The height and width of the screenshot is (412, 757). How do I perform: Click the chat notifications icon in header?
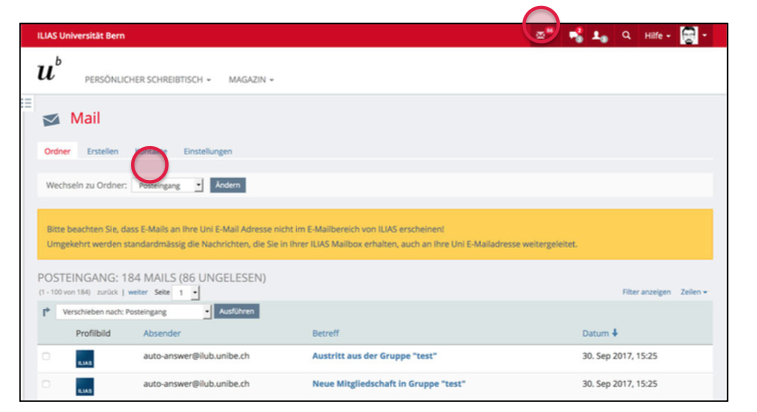tap(575, 36)
